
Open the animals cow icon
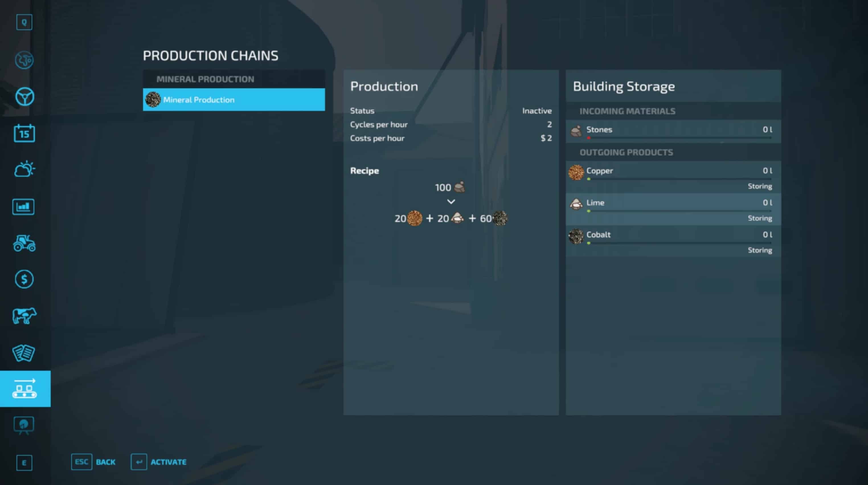point(24,316)
